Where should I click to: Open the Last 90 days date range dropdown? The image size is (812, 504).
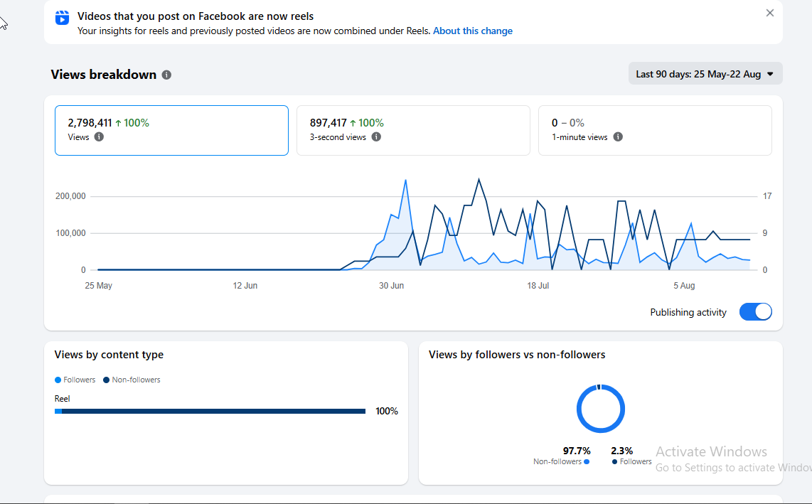click(705, 73)
